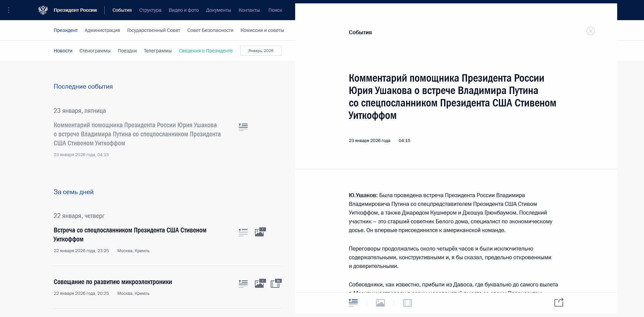Open the Документы menu item

[218, 10]
